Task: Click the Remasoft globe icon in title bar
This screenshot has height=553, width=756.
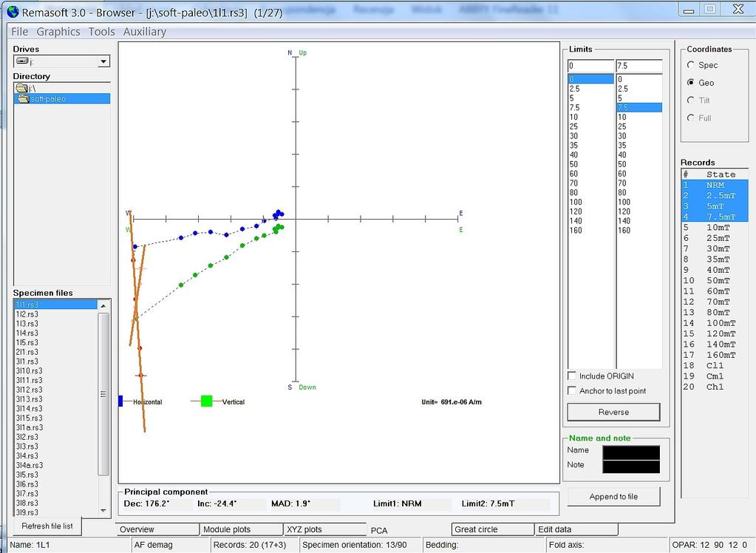Action: pos(13,12)
